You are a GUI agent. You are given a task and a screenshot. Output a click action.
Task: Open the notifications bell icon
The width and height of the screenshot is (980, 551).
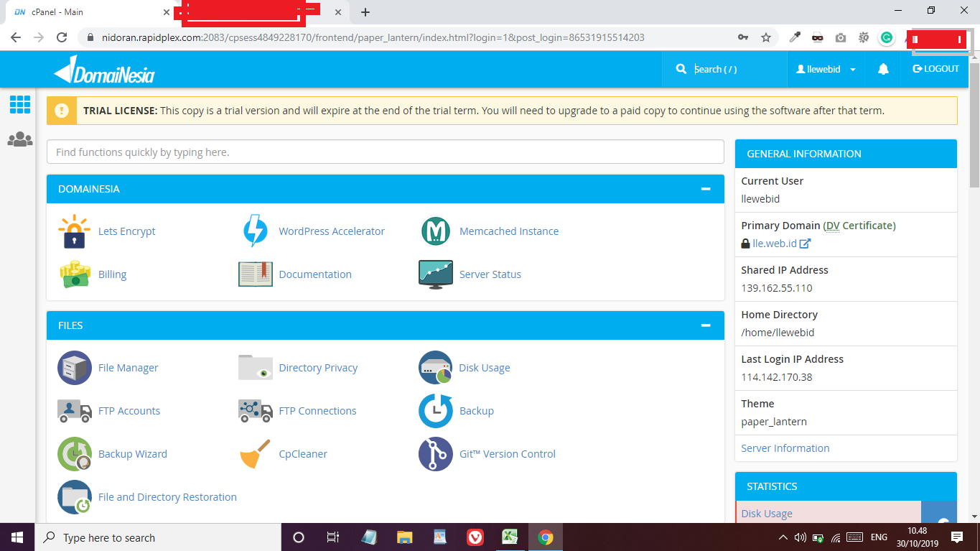coord(884,69)
